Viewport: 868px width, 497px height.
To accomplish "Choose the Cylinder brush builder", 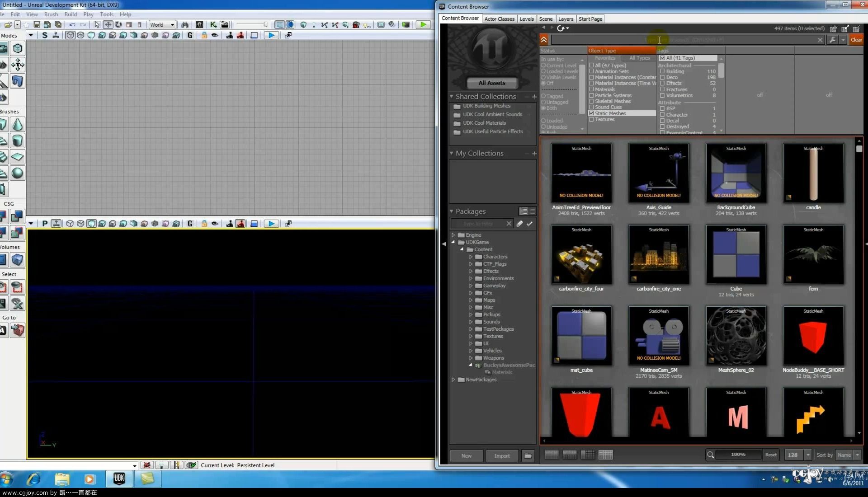I will [x=18, y=141].
